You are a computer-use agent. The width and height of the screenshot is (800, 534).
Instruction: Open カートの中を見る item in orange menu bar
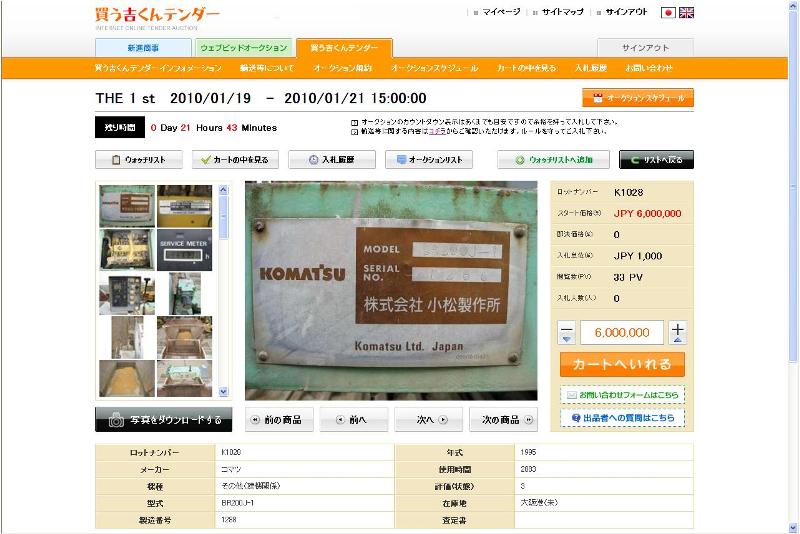point(526,68)
